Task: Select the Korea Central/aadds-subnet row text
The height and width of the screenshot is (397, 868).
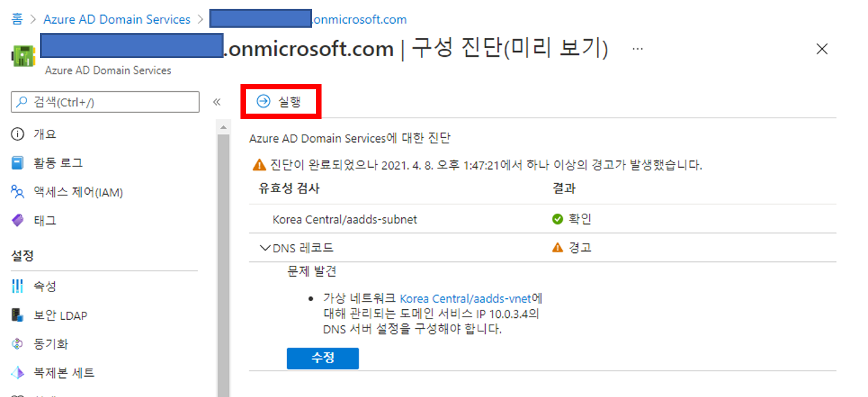Action: [344, 220]
